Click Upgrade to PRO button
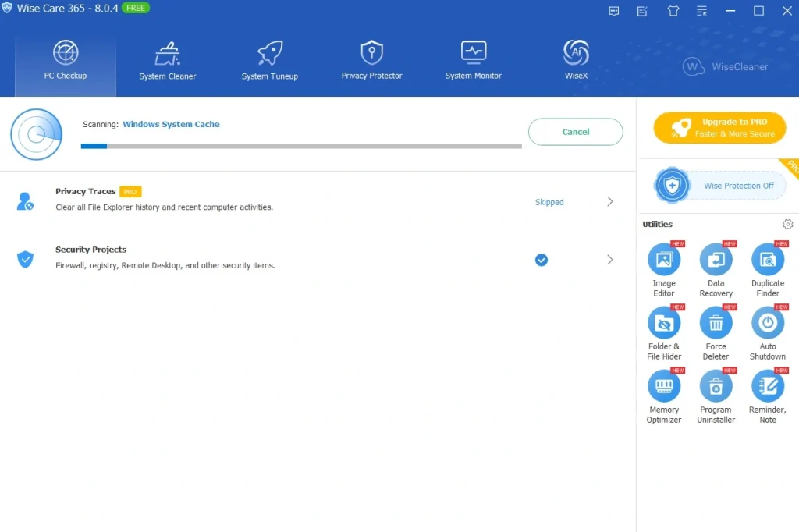The image size is (799, 532). coord(719,127)
